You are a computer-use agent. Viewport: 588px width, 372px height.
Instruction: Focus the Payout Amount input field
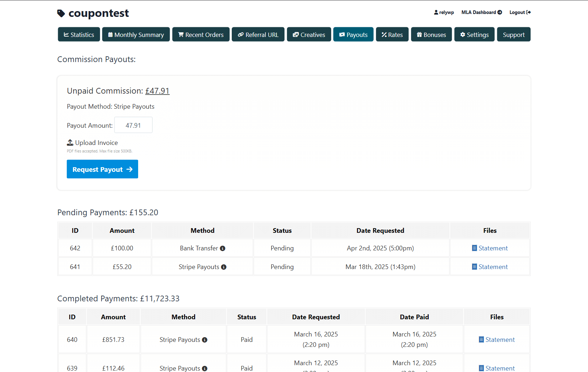click(x=133, y=125)
